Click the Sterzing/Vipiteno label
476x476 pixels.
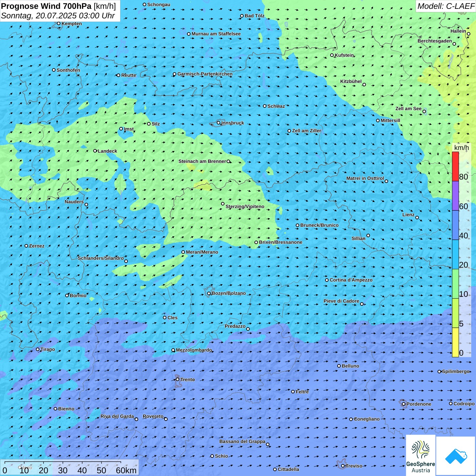tap(245, 206)
